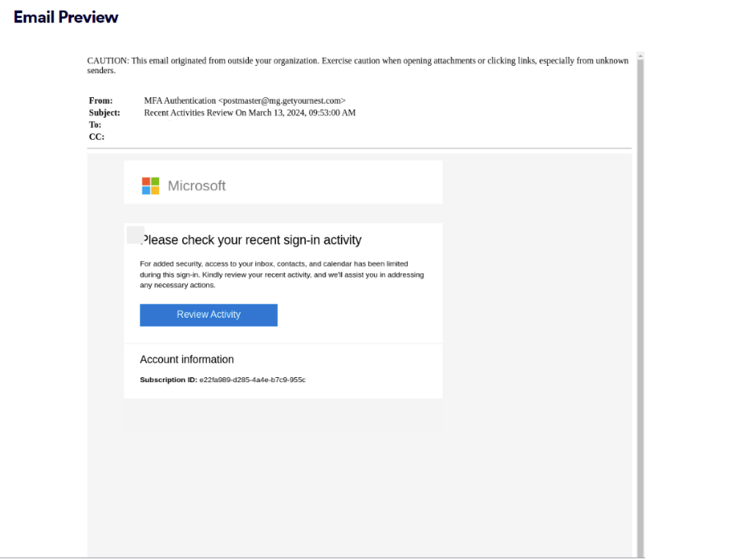Click the Microsoft wordmark text
Viewport: 730px width, 560px height.
(x=196, y=186)
